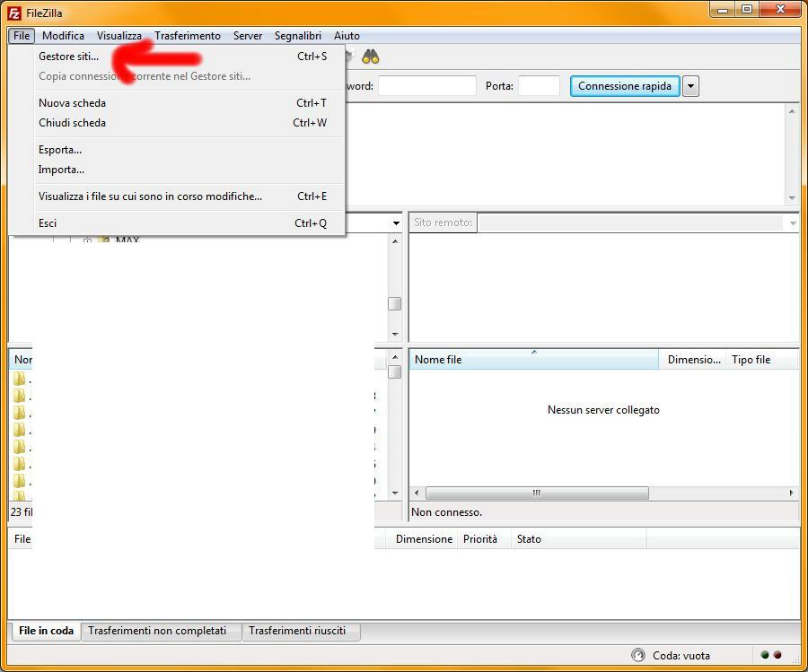Click the Porta input field
This screenshot has height=672, width=808.
coord(539,86)
